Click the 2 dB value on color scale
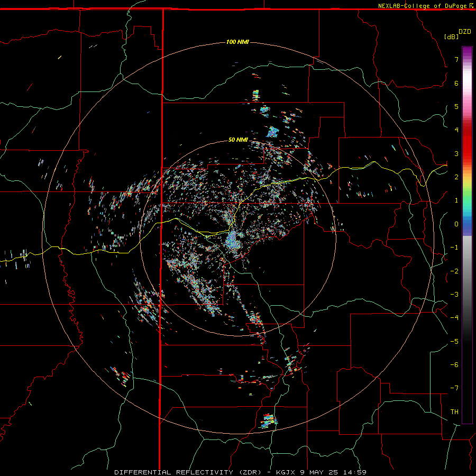476x476 pixels. tap(456, 177)
